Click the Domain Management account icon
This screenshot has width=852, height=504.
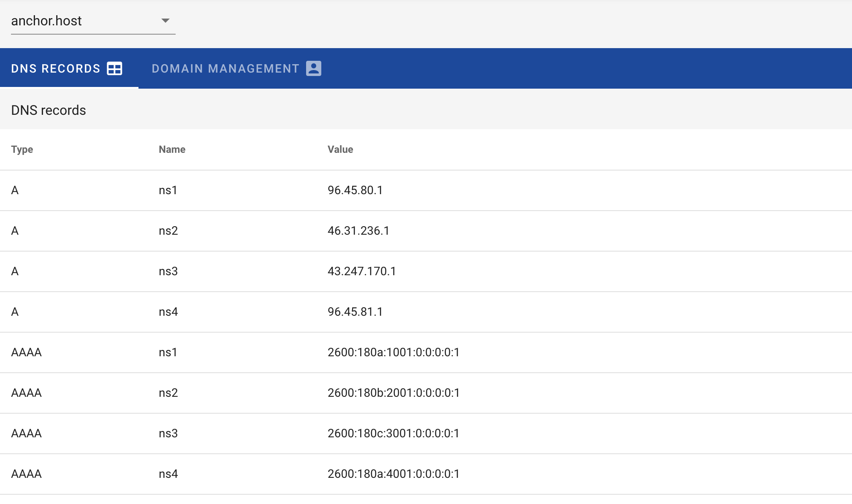[x=314, y=68]
